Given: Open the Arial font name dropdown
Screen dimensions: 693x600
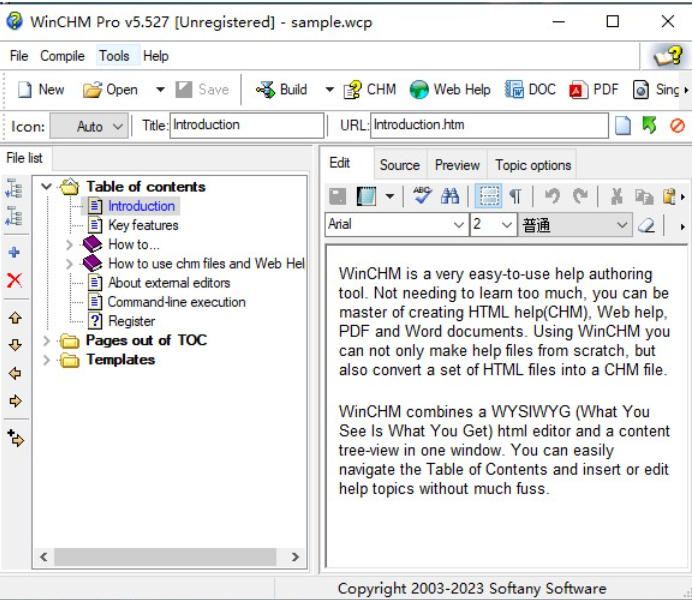Looking at the screenshot, I should (x=459, y=225).
